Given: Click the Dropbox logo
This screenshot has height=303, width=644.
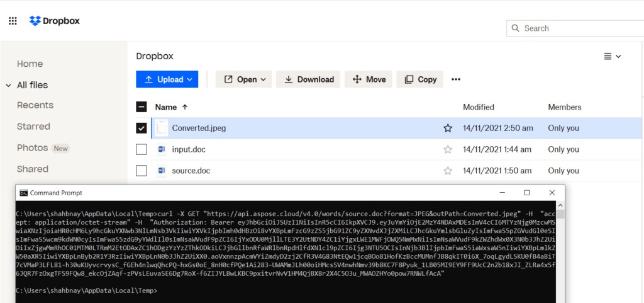Looking at the screenshot, I should 55,21.
